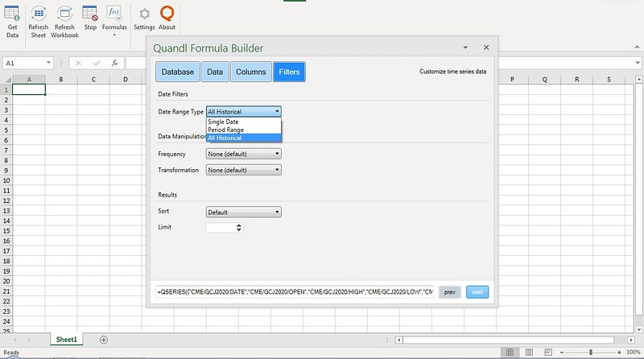Select cell A1
This screenshot has height=359, width=644.
click(29, 89)
